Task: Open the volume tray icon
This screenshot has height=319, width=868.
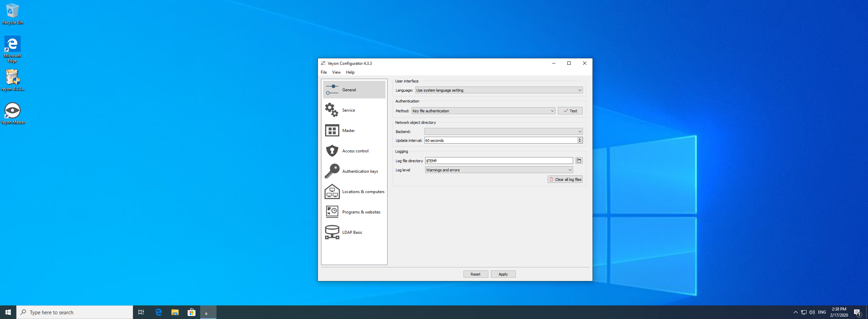Action: [812, 312]
